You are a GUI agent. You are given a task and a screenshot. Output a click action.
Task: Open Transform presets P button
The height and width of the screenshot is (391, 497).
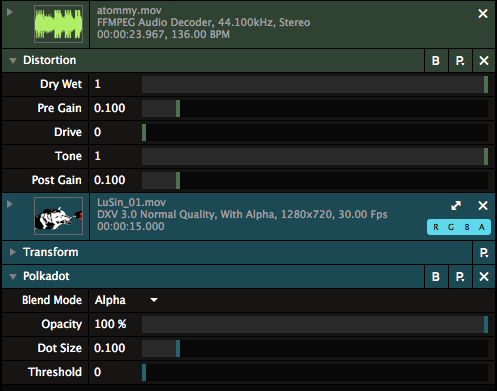(x=484, y=253)
